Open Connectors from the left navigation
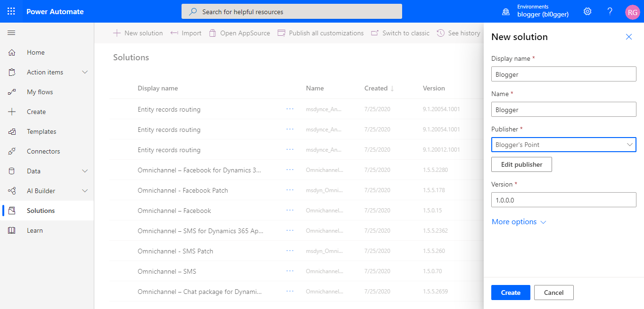The image size is (644, 309). [x=43, y=151]
